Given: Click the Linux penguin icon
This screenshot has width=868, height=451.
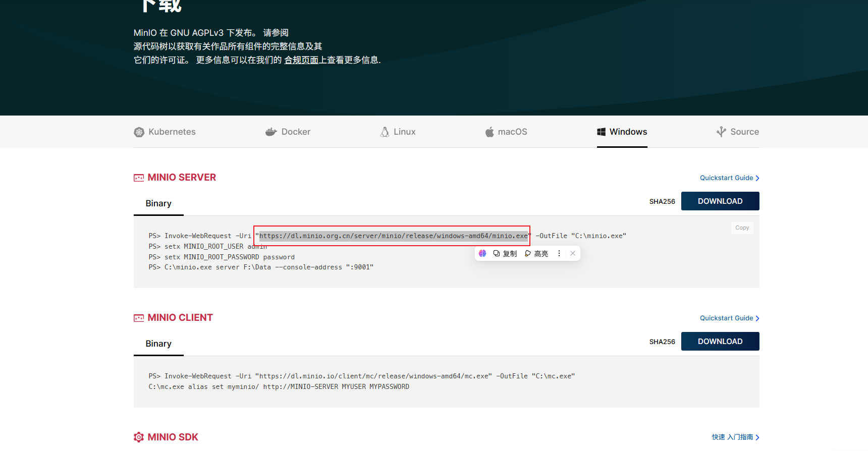Looking at the screenshot, I should (385, 132).
